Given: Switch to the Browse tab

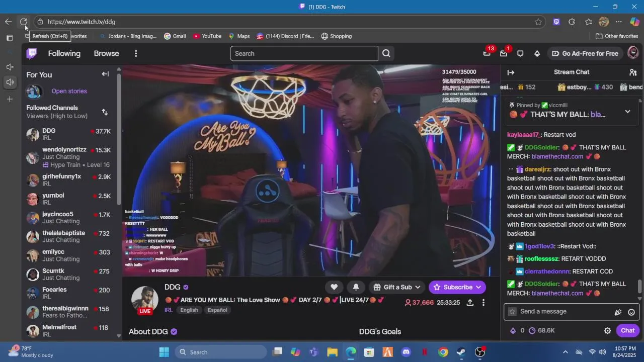Looking at the screenshot, I should (106, 53).
